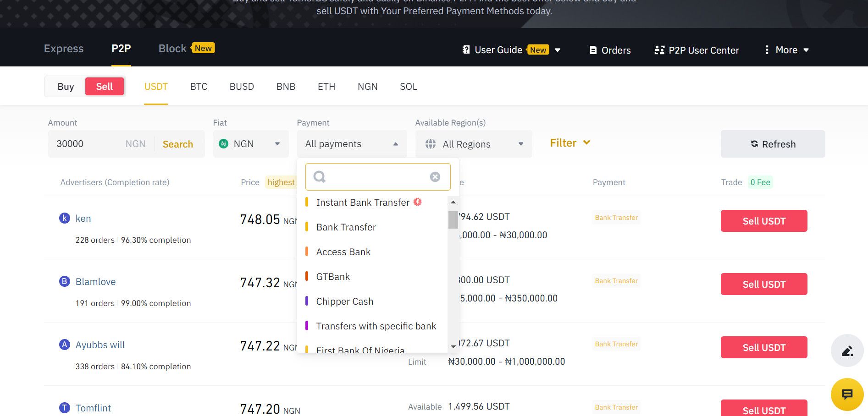Click the New badge next to Block

click(x=203, y=48)
